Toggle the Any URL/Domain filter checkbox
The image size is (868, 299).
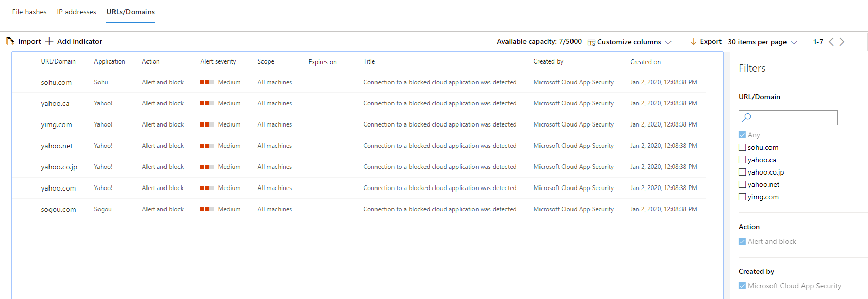(742, 135)
